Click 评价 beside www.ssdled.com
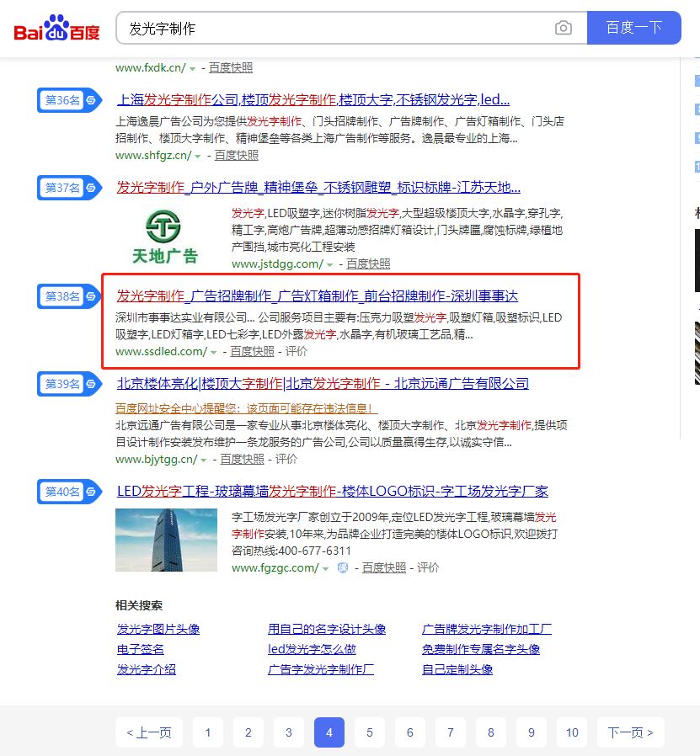 [x=297, y=352]
